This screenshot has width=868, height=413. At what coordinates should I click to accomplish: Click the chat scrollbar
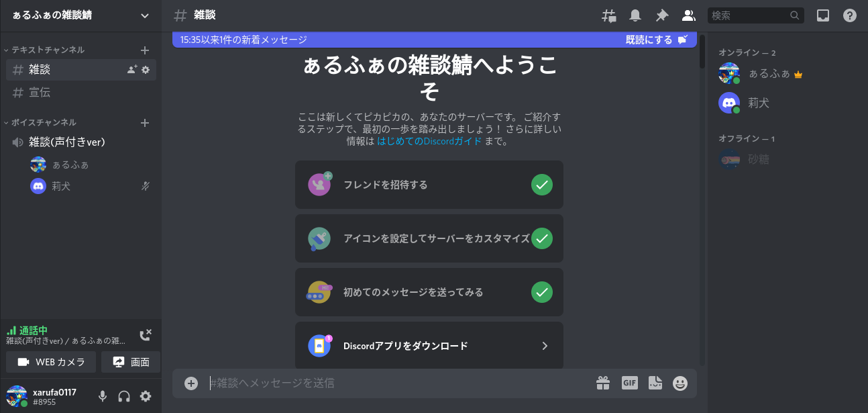(x=702, y=52)
